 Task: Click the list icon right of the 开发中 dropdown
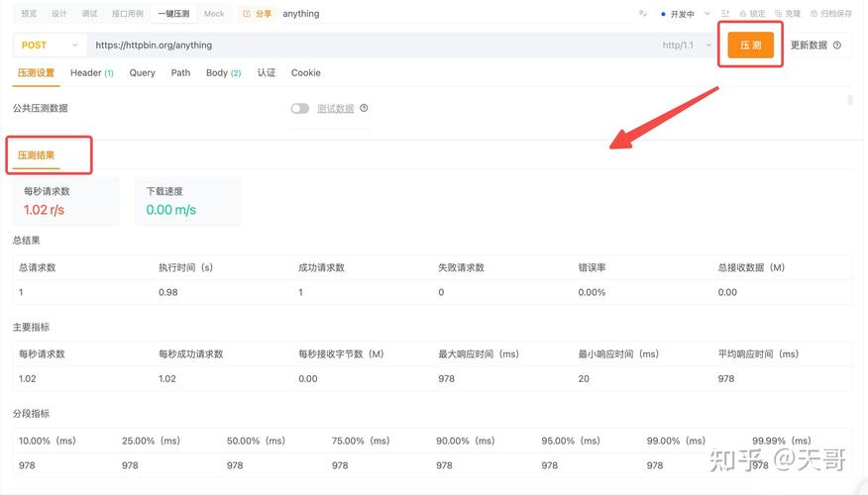point(724,13)
